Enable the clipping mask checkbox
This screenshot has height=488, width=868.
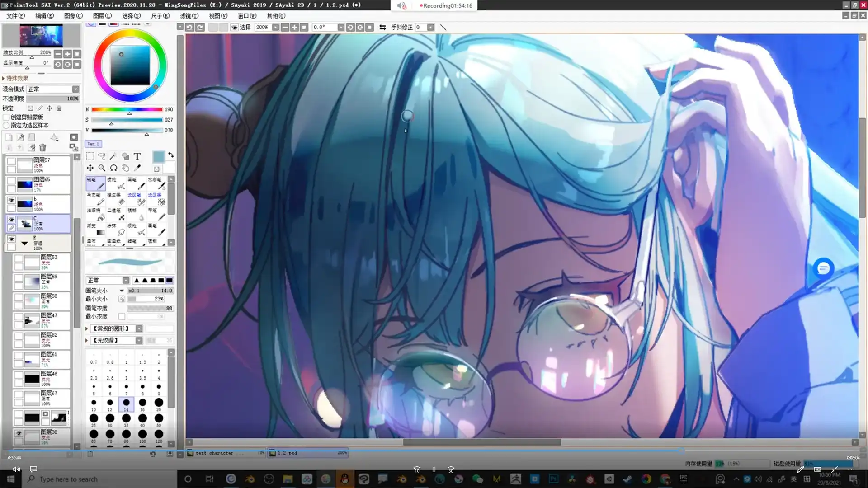pyautogui.click(x=6, y=117)
